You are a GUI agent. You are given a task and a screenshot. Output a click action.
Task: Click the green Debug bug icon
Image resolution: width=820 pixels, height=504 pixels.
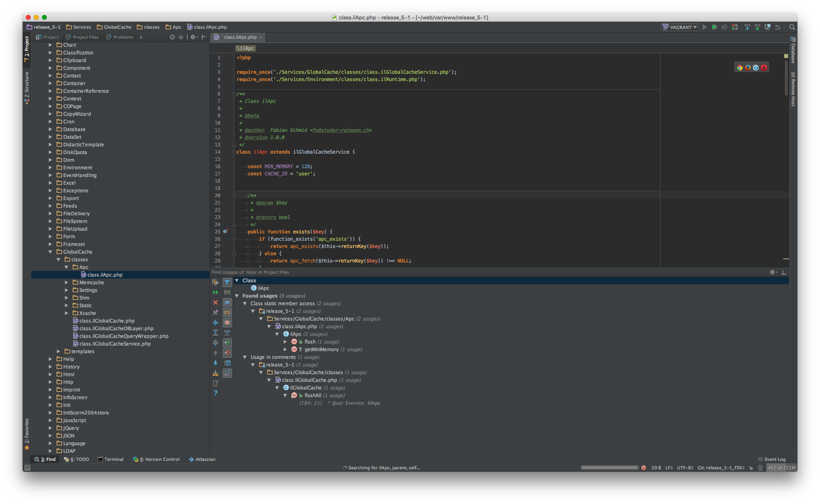point(714,27)
